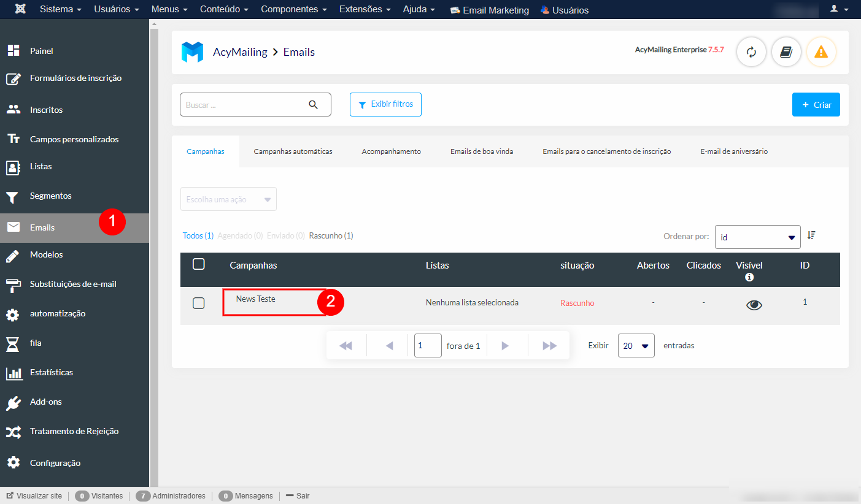Open the AcyMailing documentation book icon

[x=786, y=52]
